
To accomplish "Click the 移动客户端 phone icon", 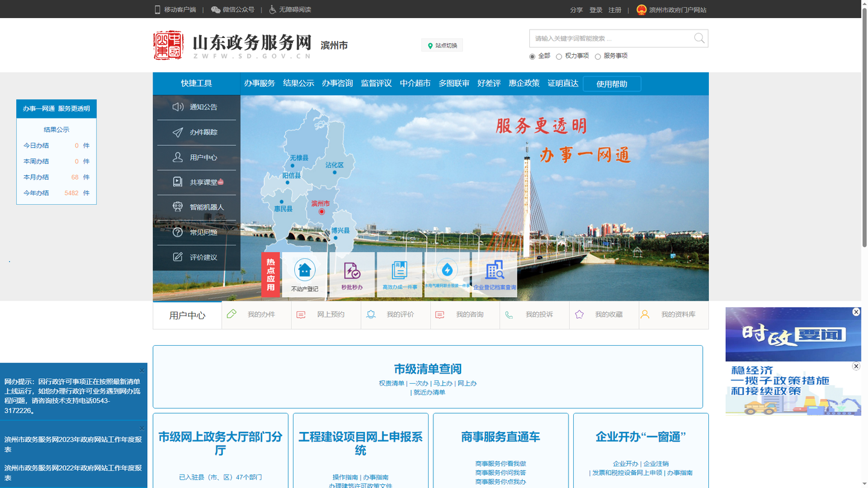I will click(158, 10).
